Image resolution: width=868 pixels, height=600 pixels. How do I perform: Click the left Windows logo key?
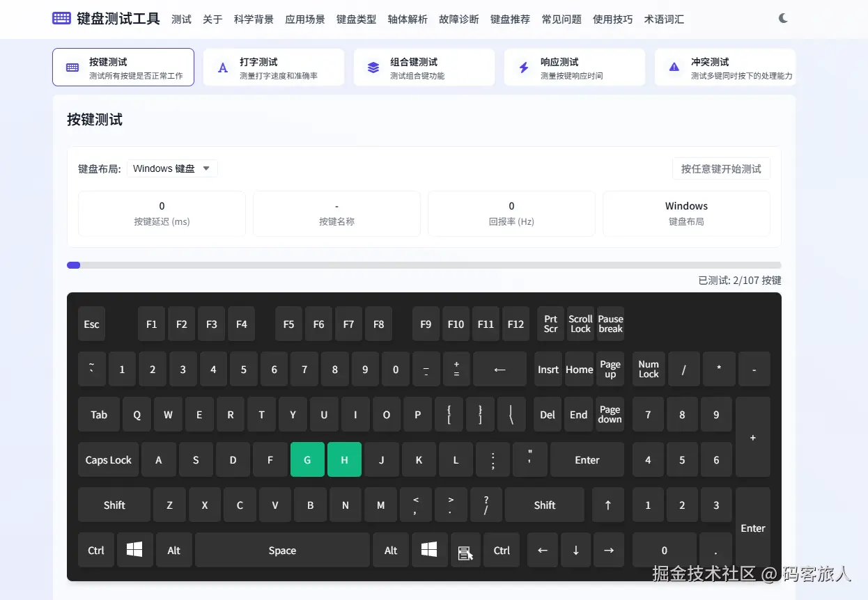(x=134, y=550)
